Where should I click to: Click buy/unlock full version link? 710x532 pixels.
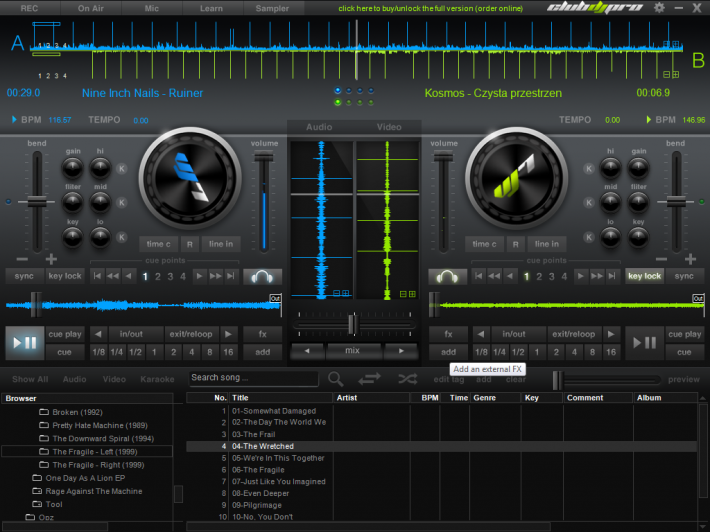click(x=431, y=8)
